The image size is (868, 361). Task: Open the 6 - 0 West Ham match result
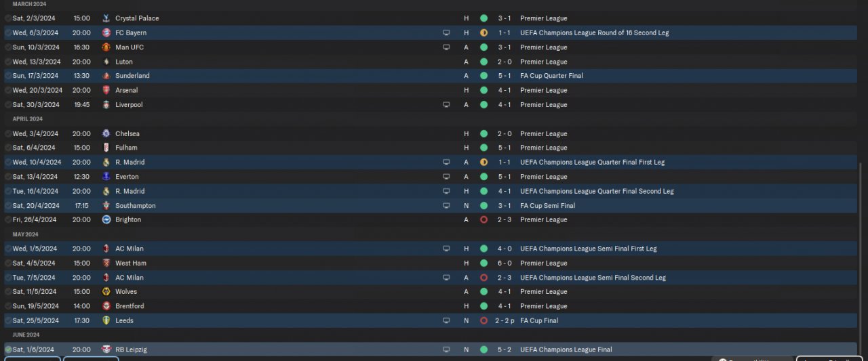pos(504,263)
